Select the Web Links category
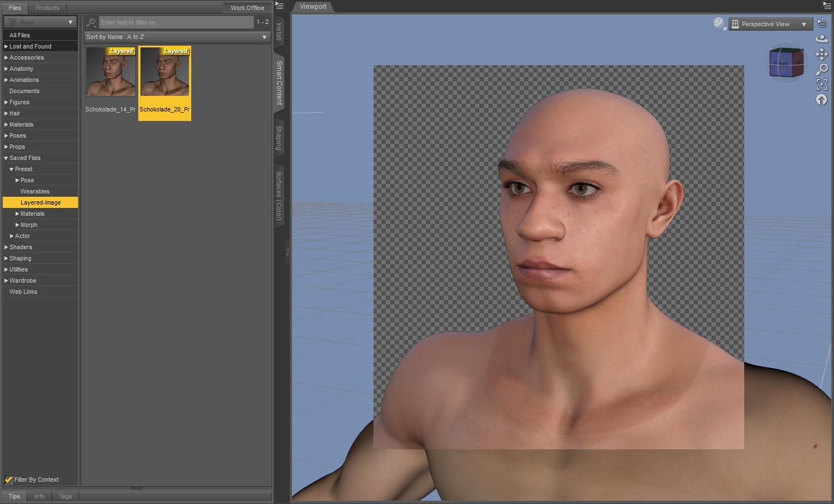Image resolution: width=834 pixels, height=504 pixels. pyautogui.click(x=40, y=292)
